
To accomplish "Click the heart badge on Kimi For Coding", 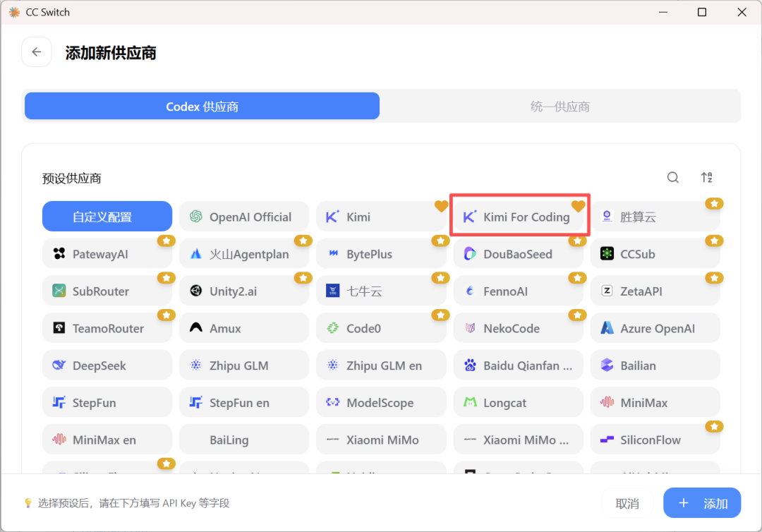I will pyautogui.click(x=578, y=206).
